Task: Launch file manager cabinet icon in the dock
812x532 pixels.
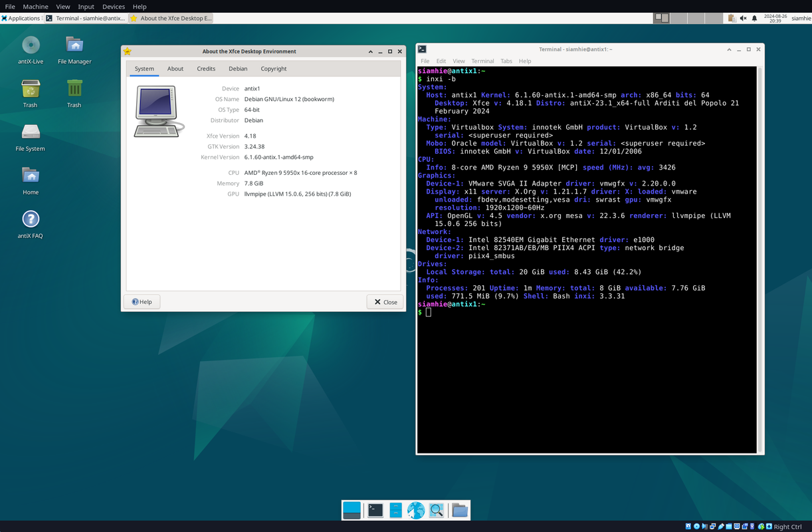Action: (395, 510)
